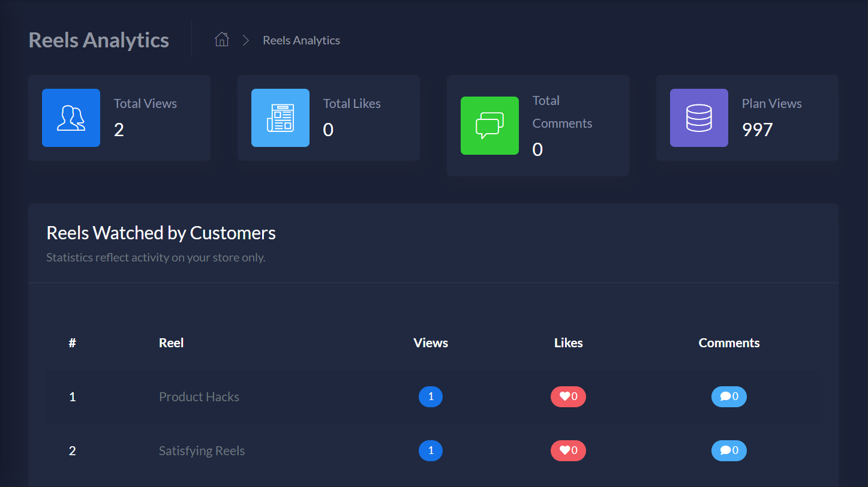Sort table by Likes column header
The height and width of the screenshot is (487, 868).
pos(568,343)
